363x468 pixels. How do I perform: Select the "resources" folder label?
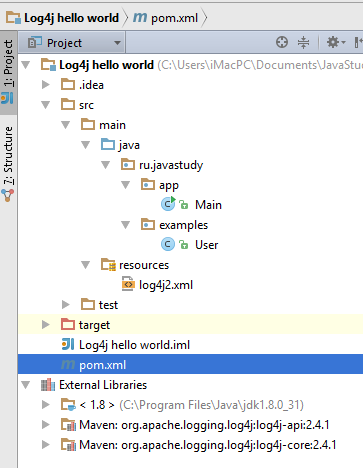[x=144, y=265]
